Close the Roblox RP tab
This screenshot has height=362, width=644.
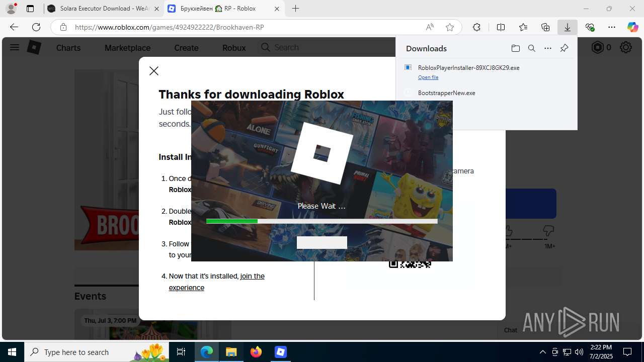(x=277, y=9)
